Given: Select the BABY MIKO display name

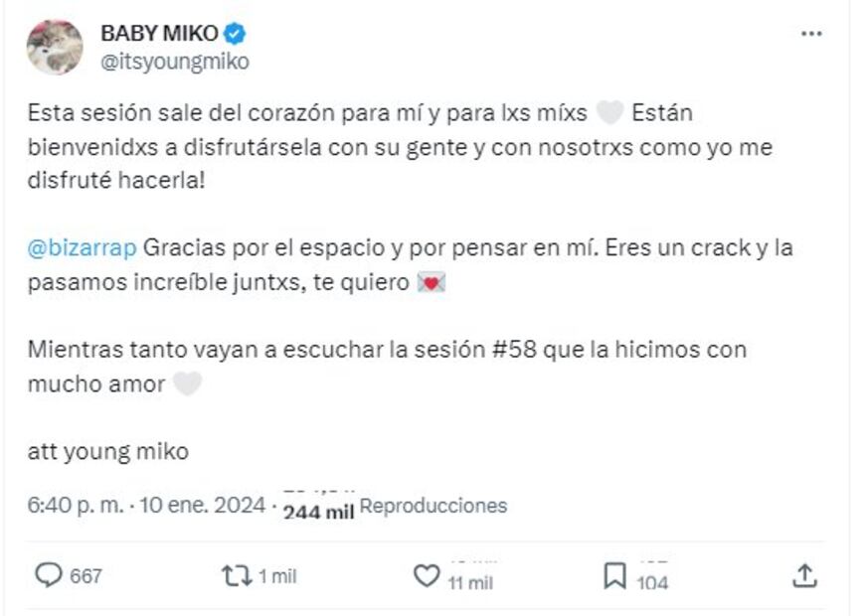Looking at the screenshot, I should point(157,31).
